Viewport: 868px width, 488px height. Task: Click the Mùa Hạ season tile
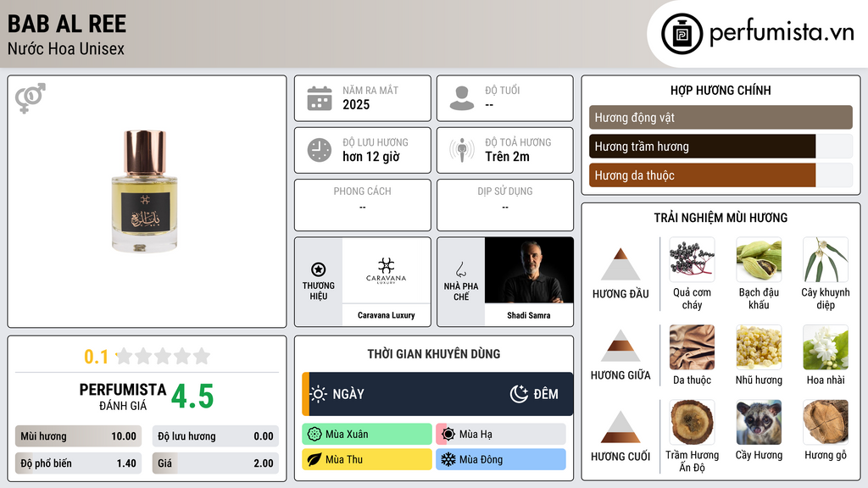tap(501, 435)
